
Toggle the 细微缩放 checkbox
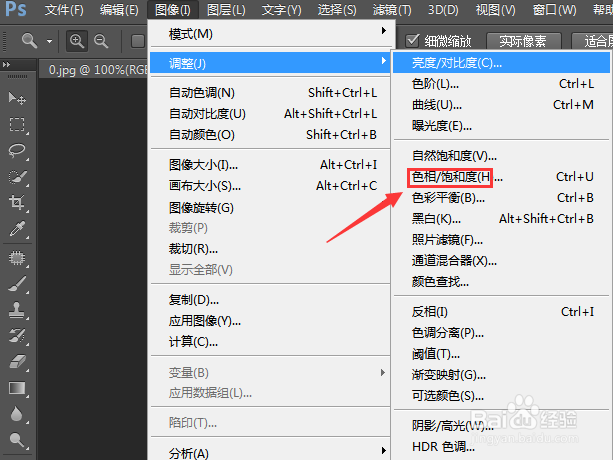(x=412, y=40)
